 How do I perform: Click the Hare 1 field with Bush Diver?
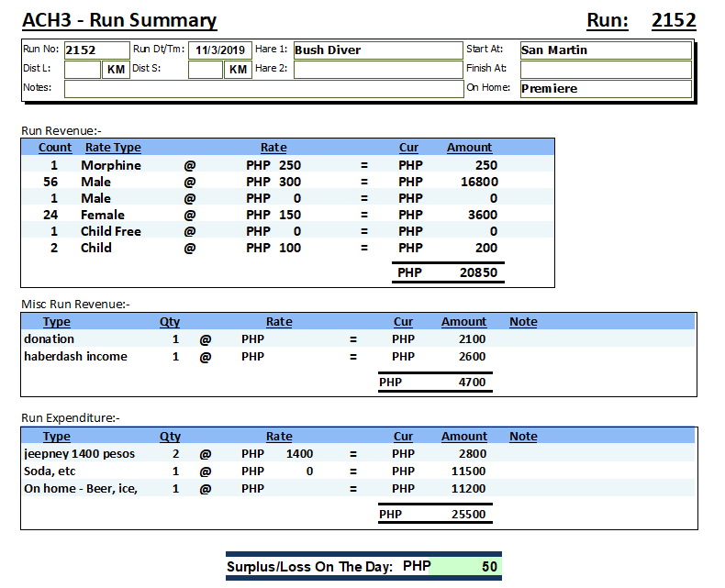(x=377, y=50)
